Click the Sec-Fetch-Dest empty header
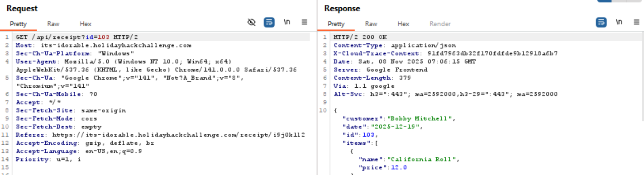This screenshot has height=175, width=644. click(59, 127)
